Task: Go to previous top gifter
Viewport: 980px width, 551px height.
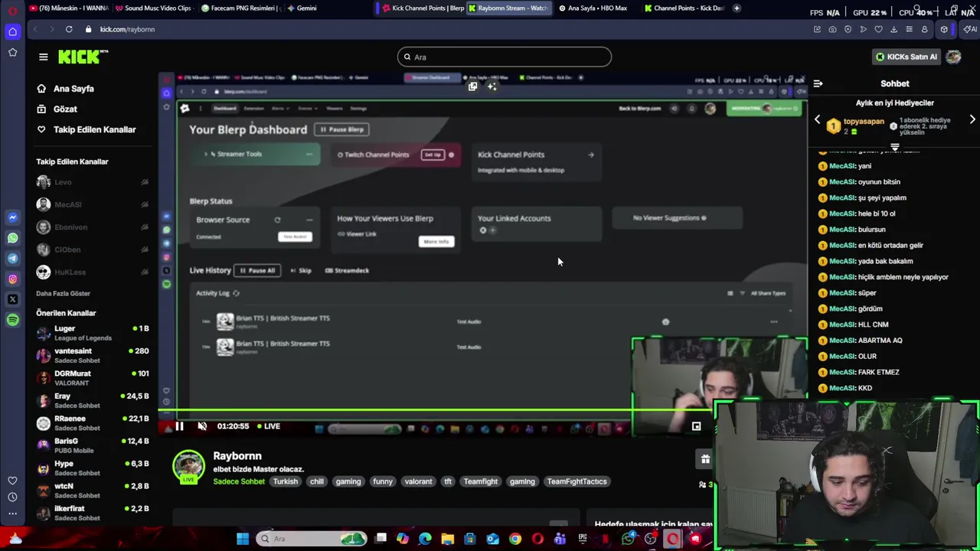Action: point(817,120)
